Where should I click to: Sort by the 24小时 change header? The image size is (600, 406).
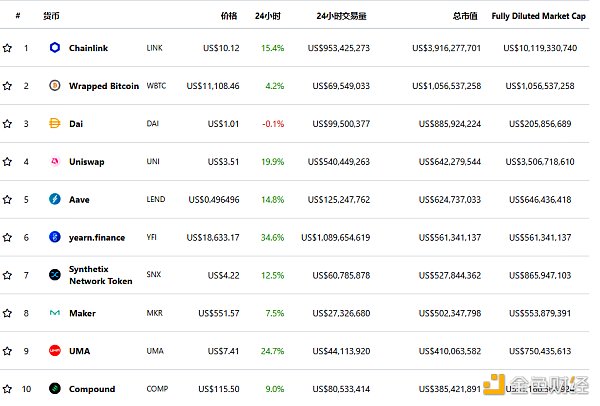pos(268,17)
